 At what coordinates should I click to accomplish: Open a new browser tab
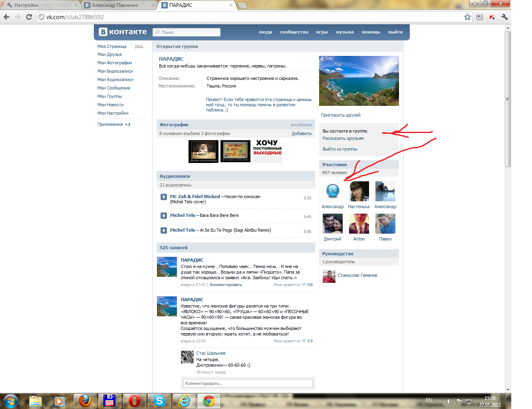(x=242, y=5)
